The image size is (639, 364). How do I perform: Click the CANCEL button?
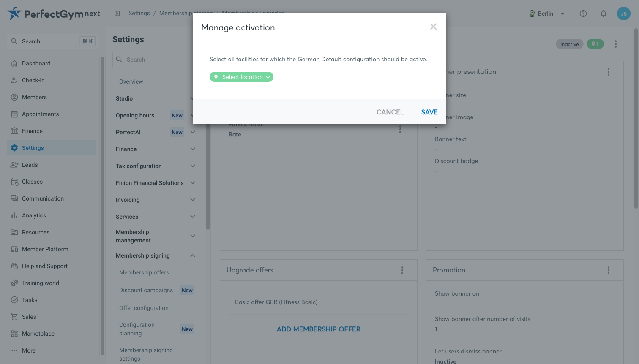pos(390,112)
